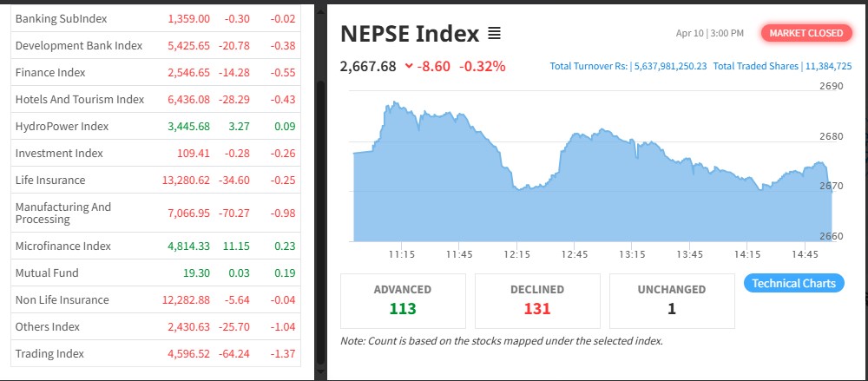The height and width of the screenshot is (381, 868).
Task: Click the red down arrow beside 2,667.68
Action: point(409,66)
